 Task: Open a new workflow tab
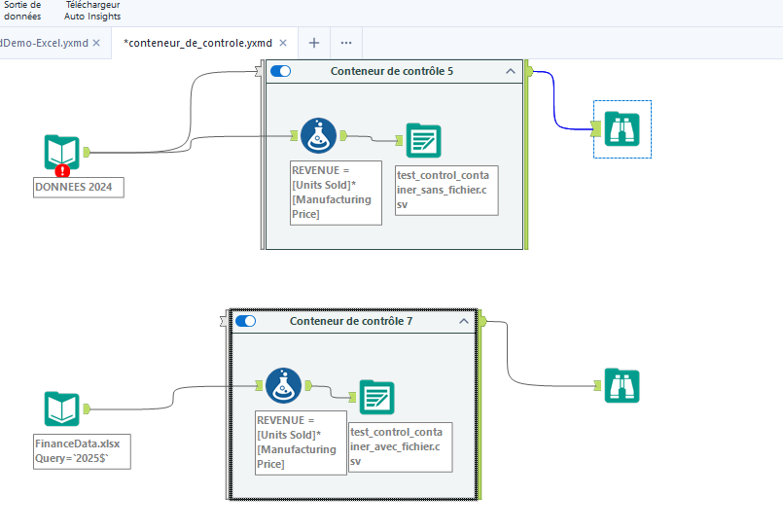tap(314, 43)
